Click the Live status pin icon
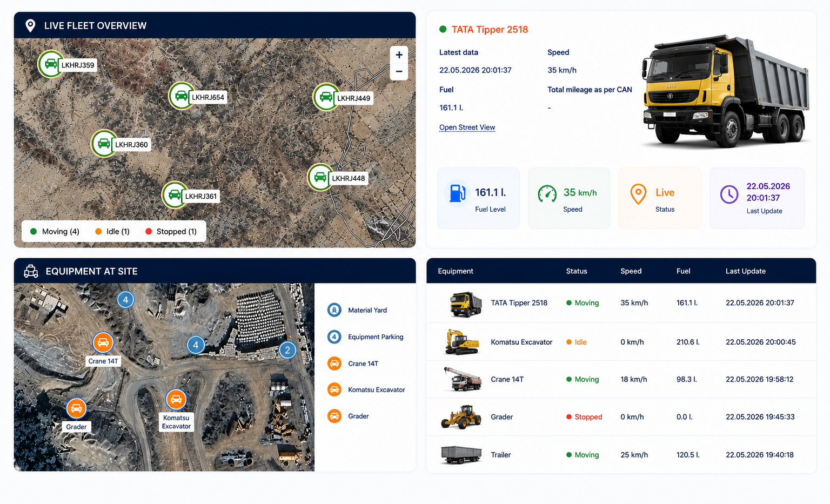The width and height of the screenshot is (830, 504). coord(638,193)
